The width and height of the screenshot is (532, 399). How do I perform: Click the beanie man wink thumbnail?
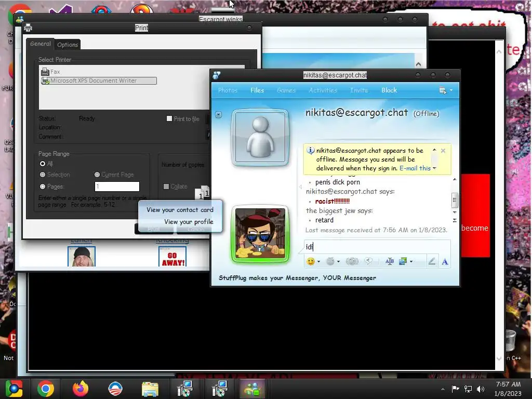tap(82, 257)
